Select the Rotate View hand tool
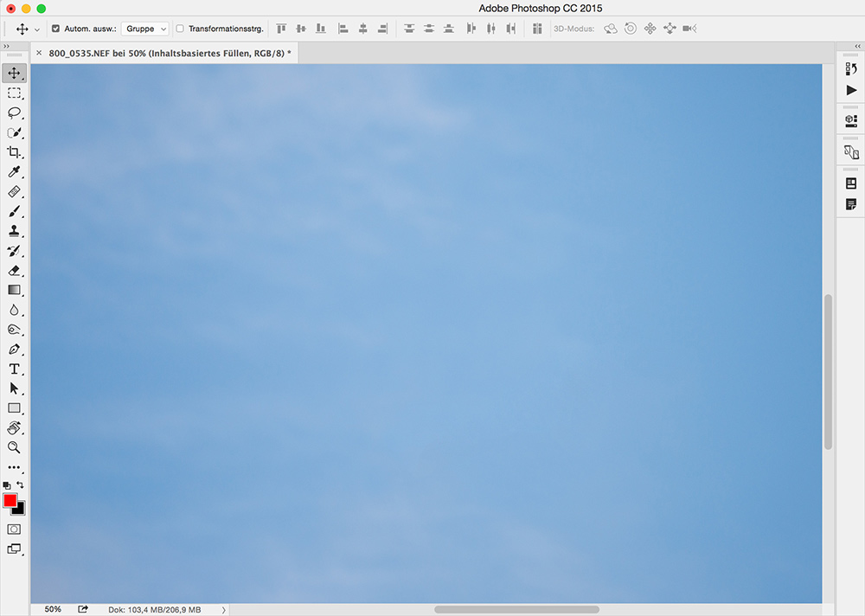The image size is (865, 616). pos(14,427)
